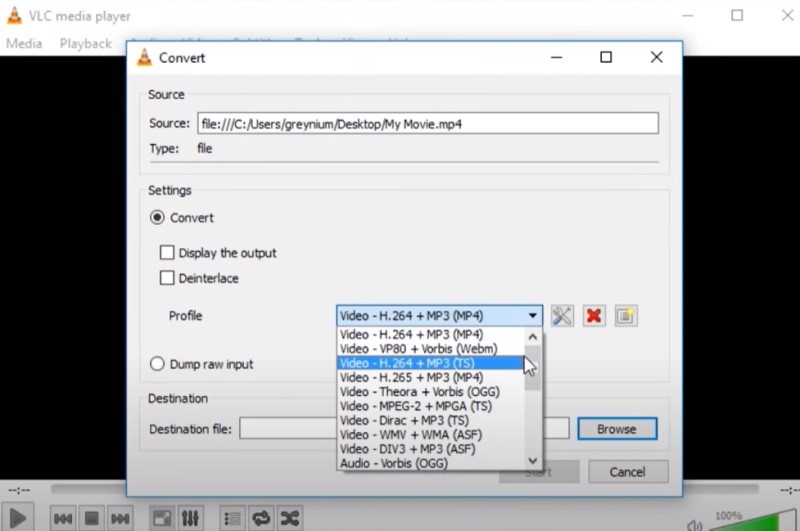Click the stop playback button
800x531 pixels.
(x=91, y=518)
